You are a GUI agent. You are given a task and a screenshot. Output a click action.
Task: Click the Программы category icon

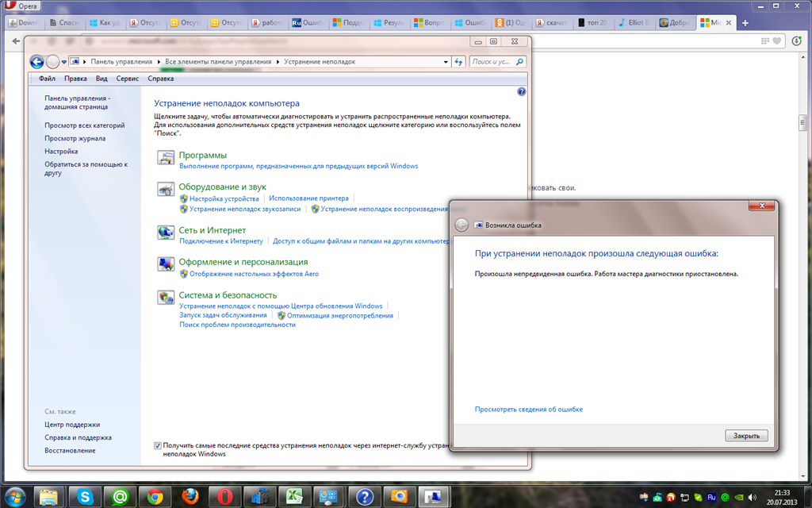(166, 158)
